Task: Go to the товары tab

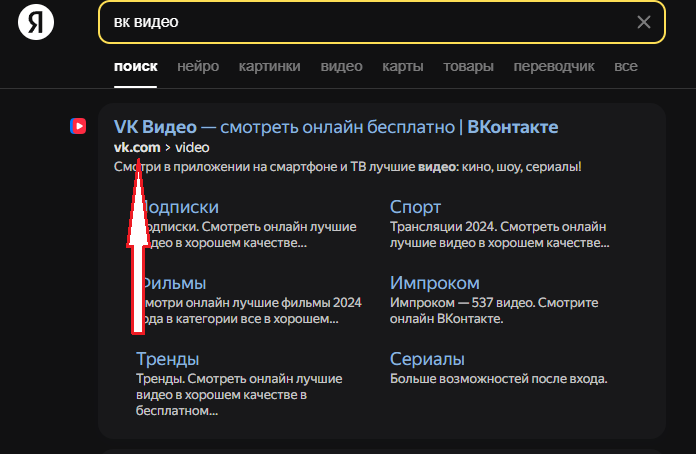Action: (x=469, y=67)
